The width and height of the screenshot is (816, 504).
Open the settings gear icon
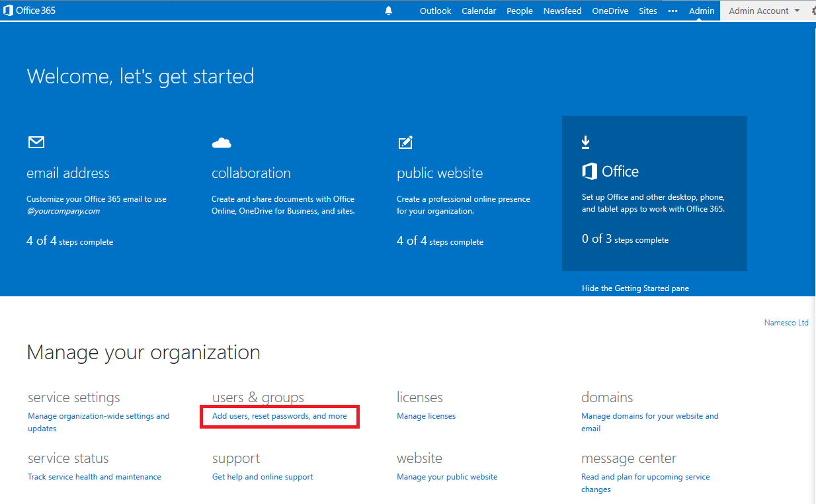click(813, 11)
